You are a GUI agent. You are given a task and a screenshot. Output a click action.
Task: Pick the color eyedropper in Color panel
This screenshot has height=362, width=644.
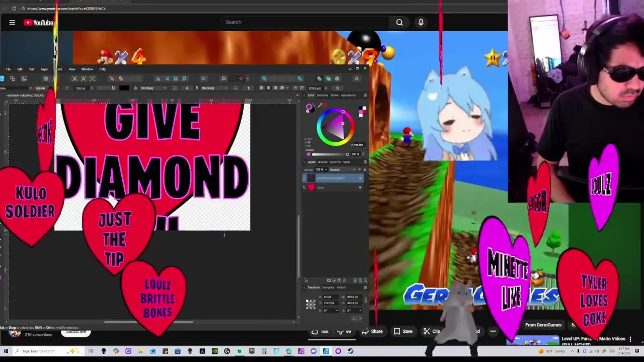pos(319,105)
